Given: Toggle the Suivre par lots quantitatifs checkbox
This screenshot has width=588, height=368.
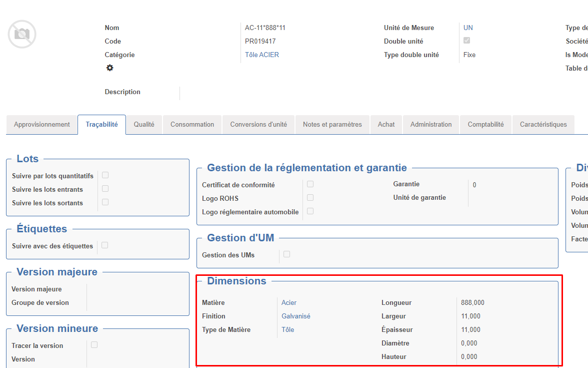Looking at the screenshot, I should coord(105,175).
